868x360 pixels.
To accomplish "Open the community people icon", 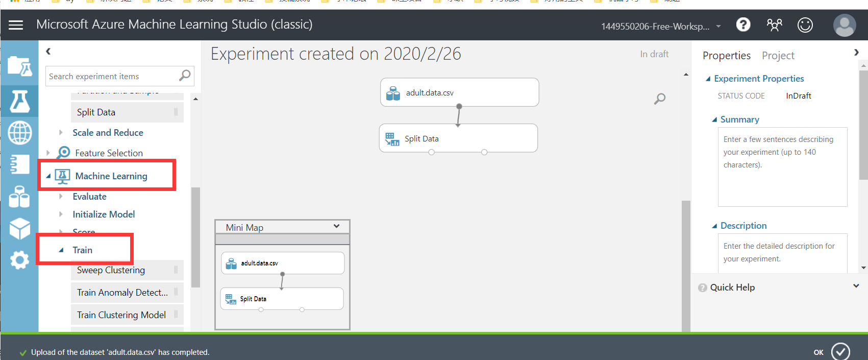I will (774, 25).
